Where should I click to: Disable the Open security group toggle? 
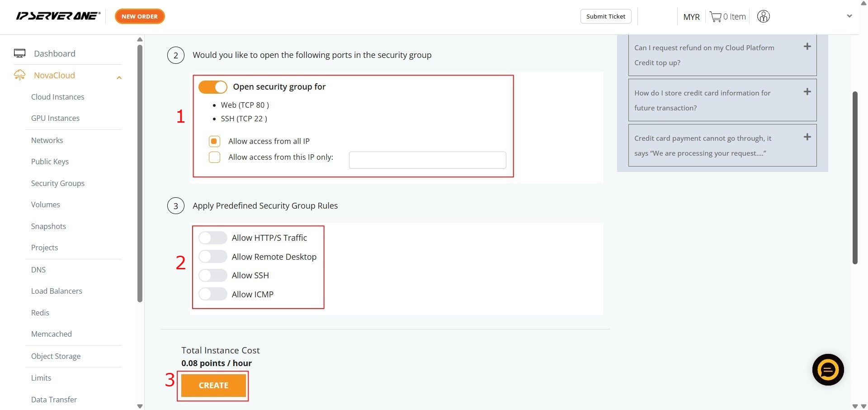213,87
